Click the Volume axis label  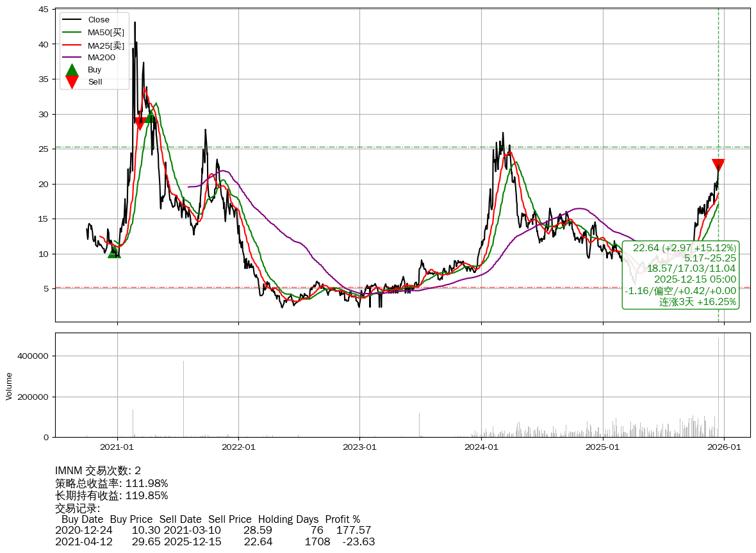(x=9, y=386)
